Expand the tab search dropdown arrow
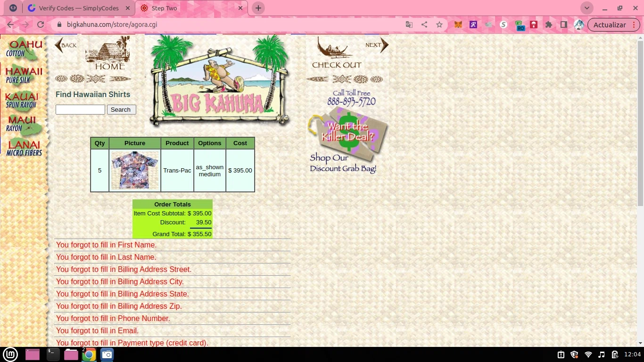 click(x=587, y=8)
